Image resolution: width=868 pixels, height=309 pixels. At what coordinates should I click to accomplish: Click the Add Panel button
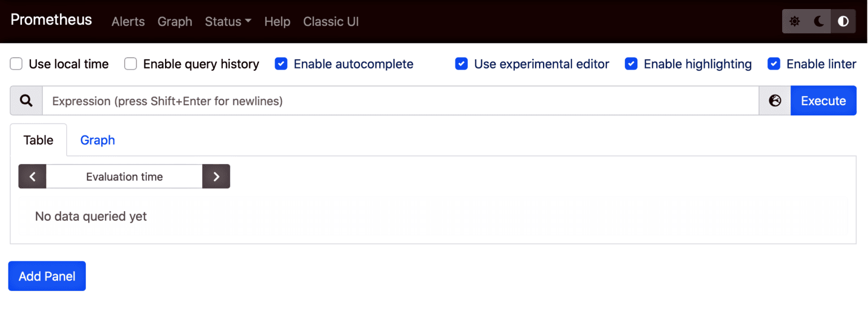tap(47, 276)
